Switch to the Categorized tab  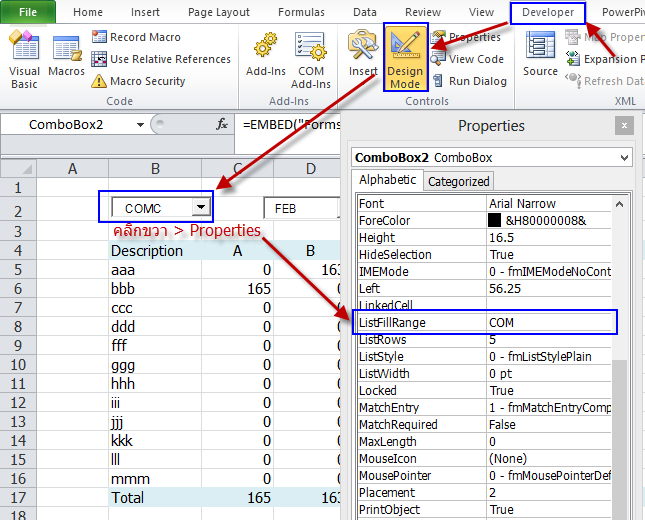pyautogui.click(x=458, y=181)
